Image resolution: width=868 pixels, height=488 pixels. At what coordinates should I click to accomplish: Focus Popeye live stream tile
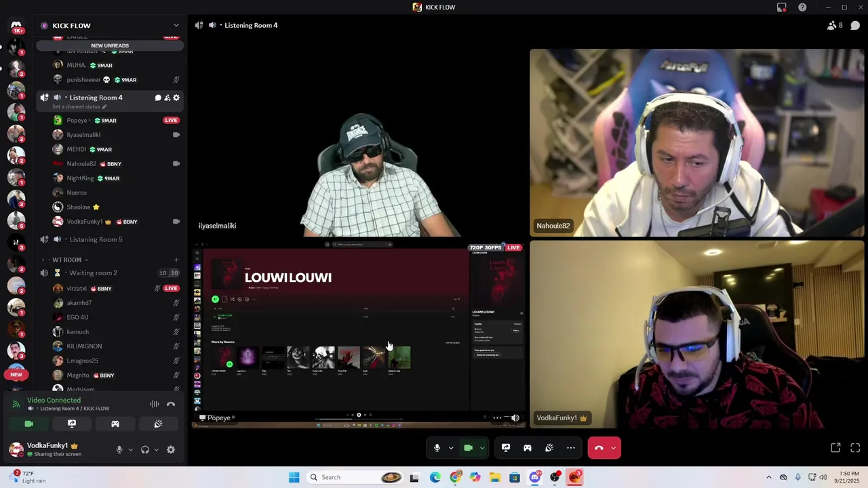(x=359, y=335)
